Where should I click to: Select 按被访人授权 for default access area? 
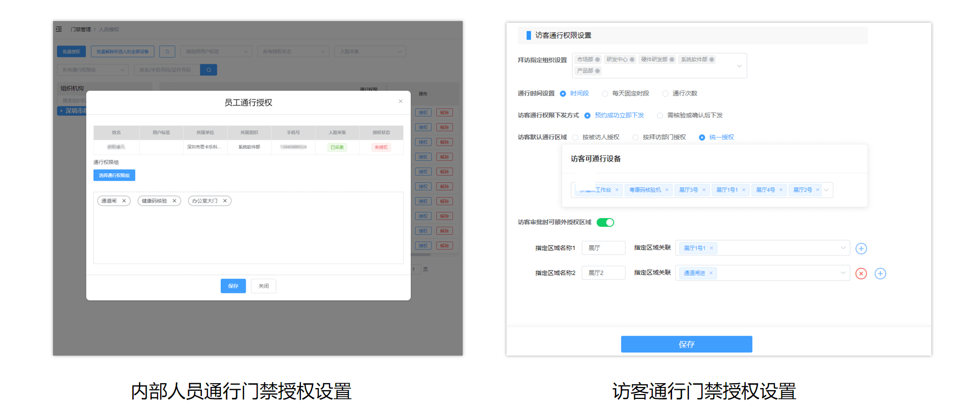point(575,137)
